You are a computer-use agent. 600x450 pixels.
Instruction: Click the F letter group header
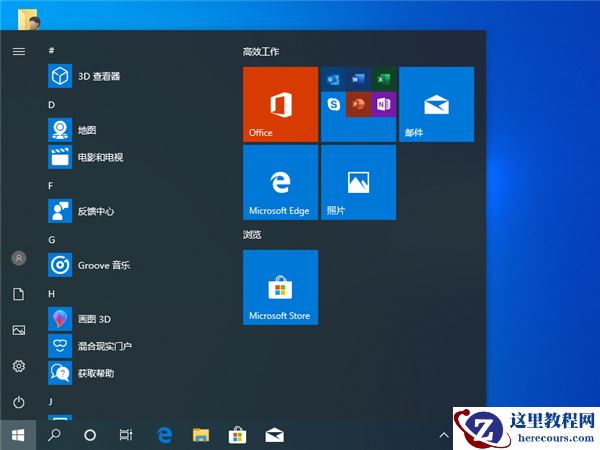(51, 186)
